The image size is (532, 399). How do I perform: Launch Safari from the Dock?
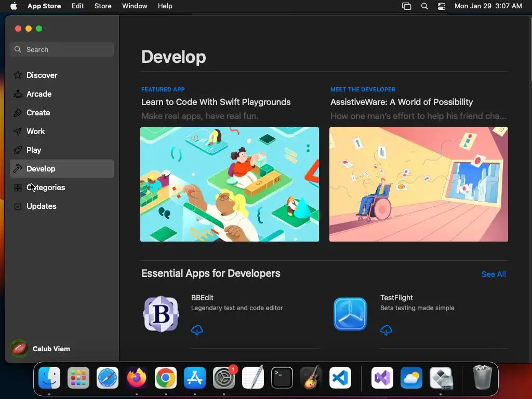pyautogui.click(x=108, y=378)
